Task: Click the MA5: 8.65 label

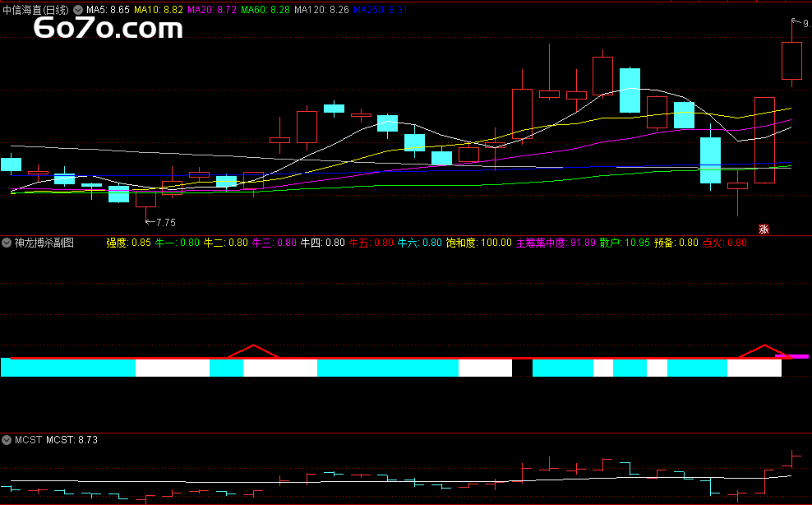Action: point(108,10)
